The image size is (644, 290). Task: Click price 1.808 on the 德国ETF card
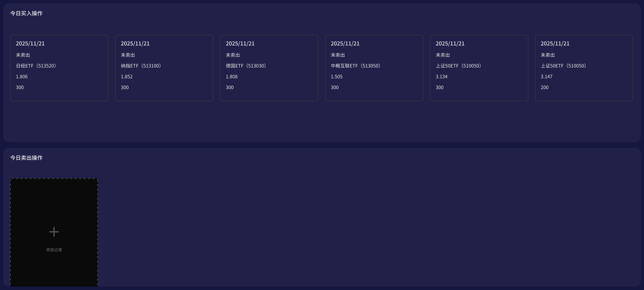click(232, 77)
